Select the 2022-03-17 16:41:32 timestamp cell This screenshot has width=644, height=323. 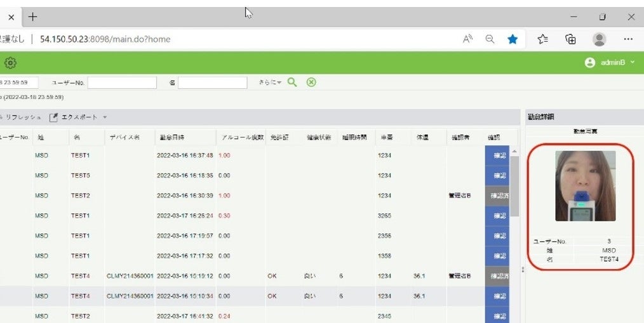[x=185, y=317]
